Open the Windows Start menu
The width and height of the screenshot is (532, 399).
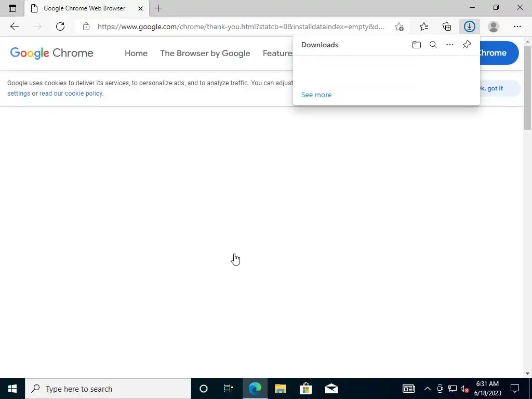click(12, 389)
